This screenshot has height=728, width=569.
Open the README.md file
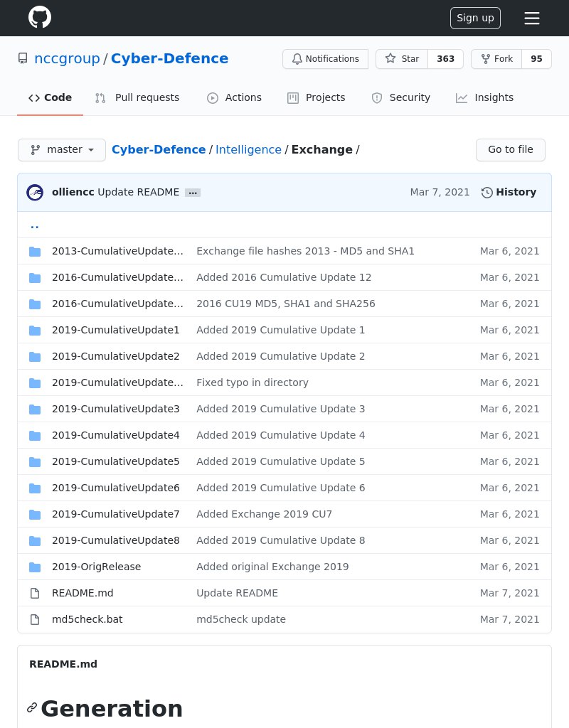tap(83, 593)
